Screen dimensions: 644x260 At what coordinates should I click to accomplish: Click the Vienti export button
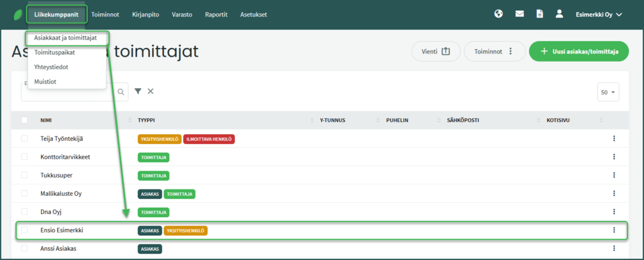436,52
